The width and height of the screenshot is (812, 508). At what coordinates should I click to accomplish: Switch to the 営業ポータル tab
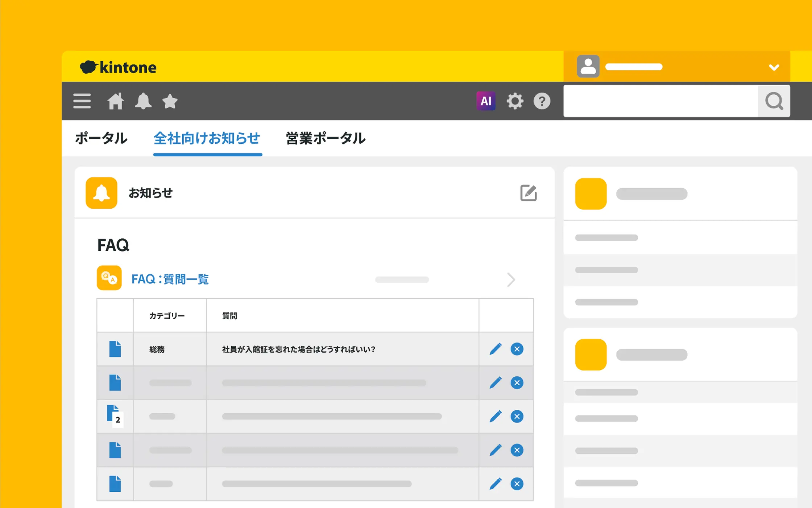tap(326, 138)
